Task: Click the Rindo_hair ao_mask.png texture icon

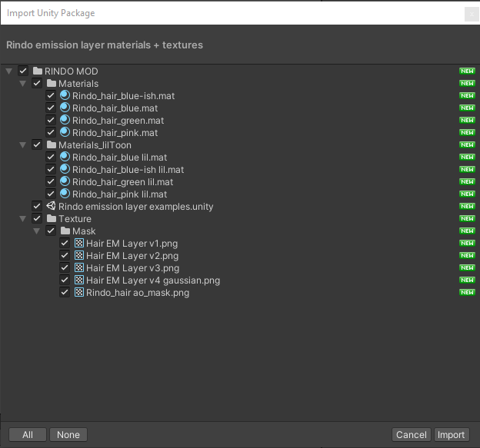Action: coord(79,292)
